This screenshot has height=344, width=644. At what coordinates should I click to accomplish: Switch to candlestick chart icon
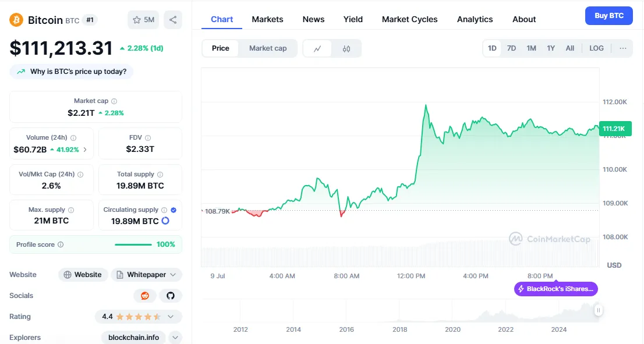(346, 48)
